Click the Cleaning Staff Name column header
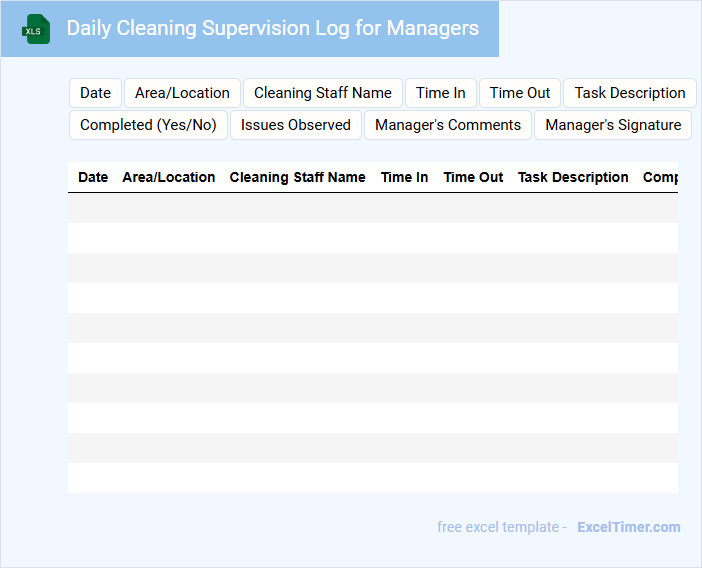The image size is (702, 568). 297,177
